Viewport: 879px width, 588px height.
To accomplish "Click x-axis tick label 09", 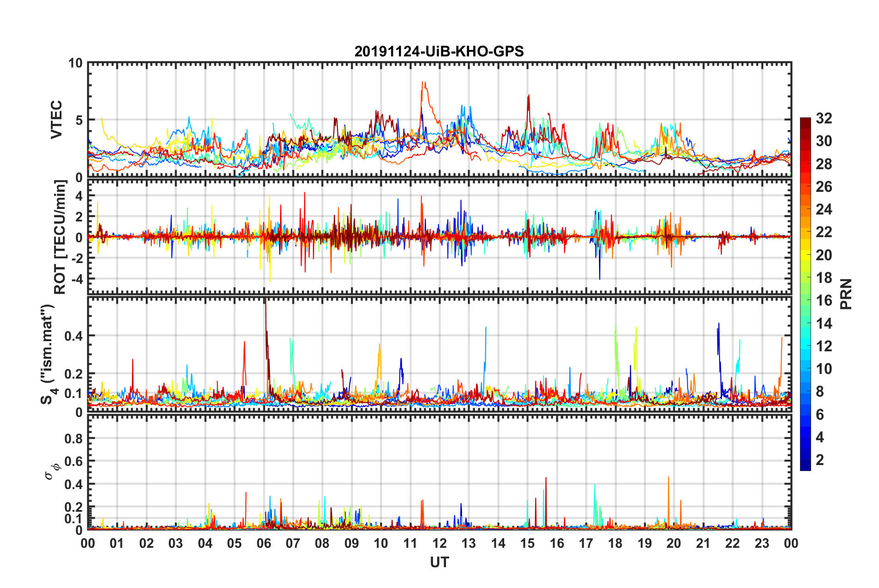I will 352,543.
